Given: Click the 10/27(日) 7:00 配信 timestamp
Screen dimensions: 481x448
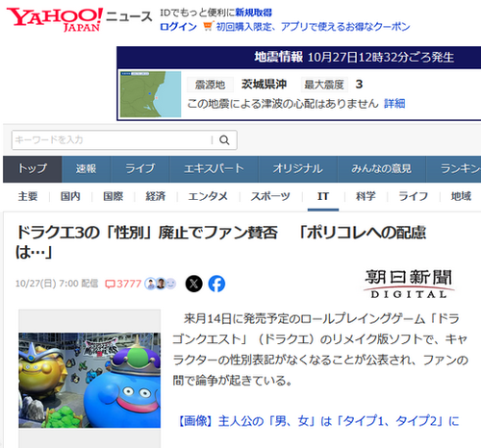Looking at the screenshot, I should 57,284.
